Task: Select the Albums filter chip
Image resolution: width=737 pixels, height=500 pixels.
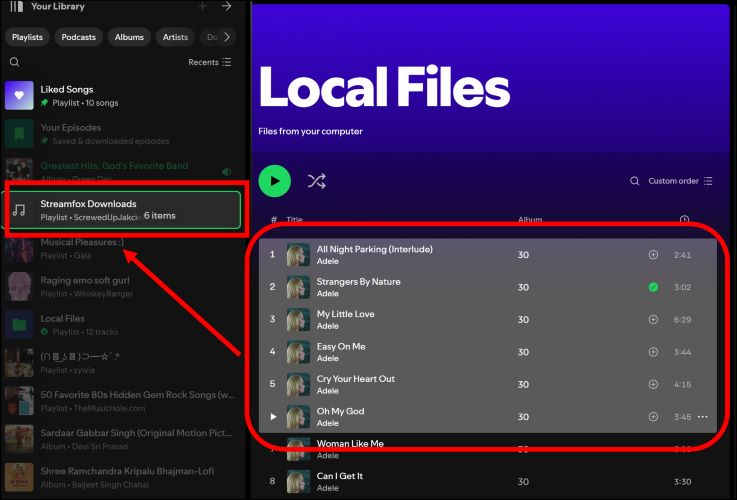Action: coord(129,37)
